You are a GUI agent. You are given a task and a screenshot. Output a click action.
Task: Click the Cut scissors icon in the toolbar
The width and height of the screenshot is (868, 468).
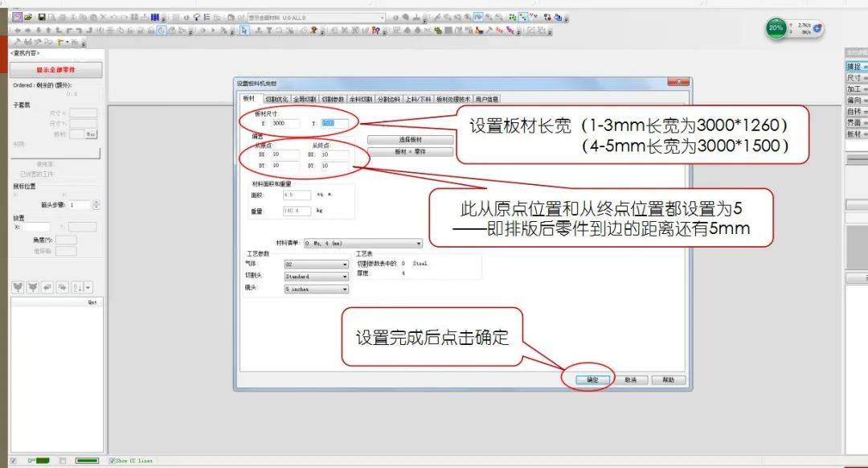[74, 16]
